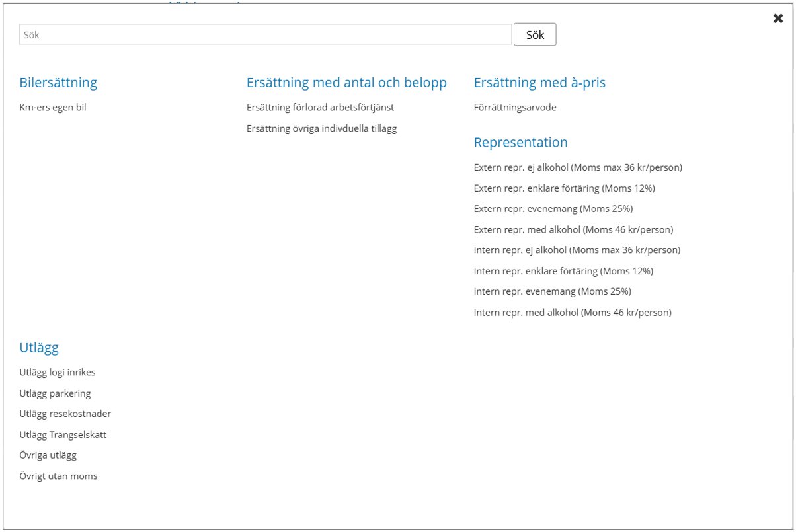Choose Extern repr. enklare förtäring (Moms 12%)
This screenshot has width=796, height=532.
(x=564, y=188)
